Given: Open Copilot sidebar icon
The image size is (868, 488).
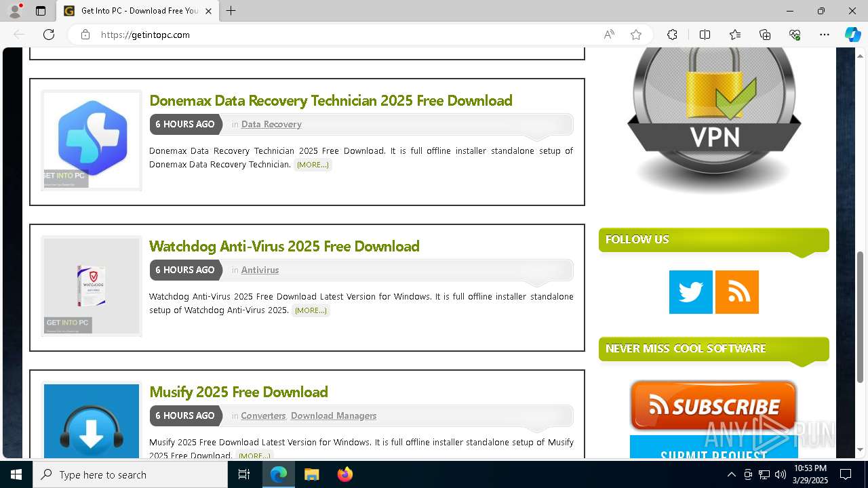Looking at the screenshot, I should pos(852,35).
